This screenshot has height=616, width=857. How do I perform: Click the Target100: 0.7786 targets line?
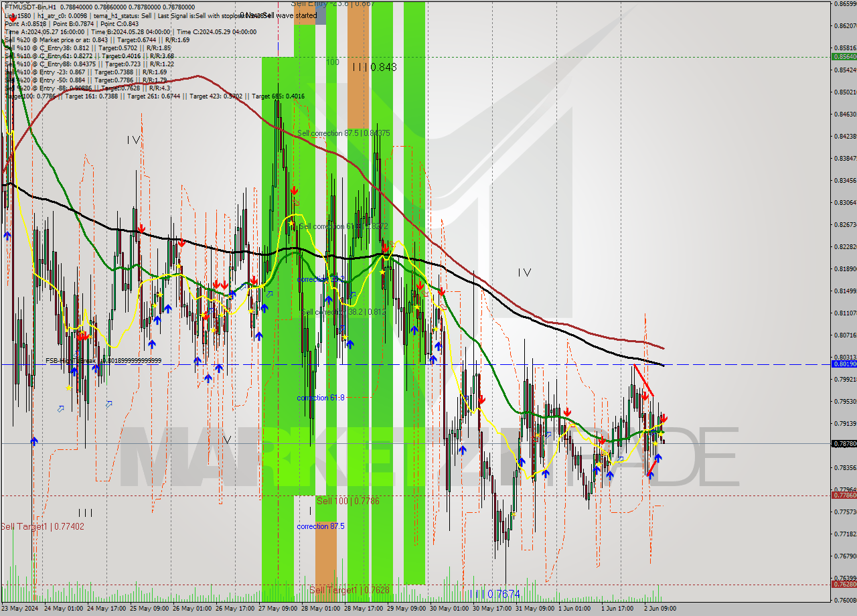pos(155,96)
